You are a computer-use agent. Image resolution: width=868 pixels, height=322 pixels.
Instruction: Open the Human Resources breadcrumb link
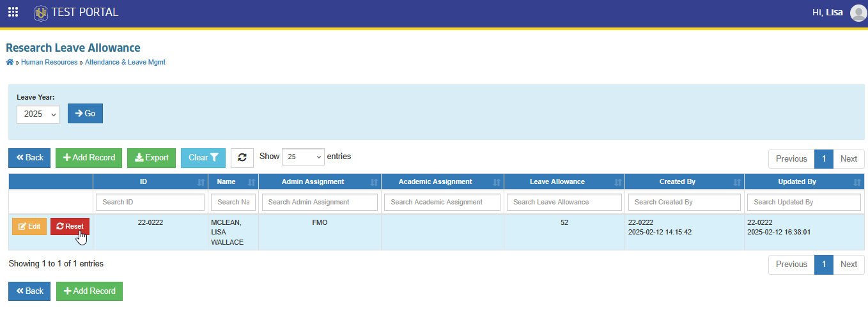tap(49, 62)
